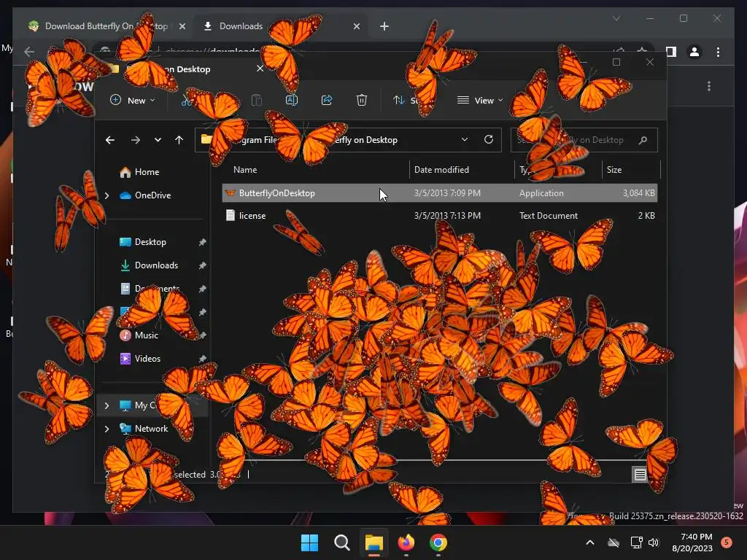Open taskbar Search
Screen dimensions: 747x560
tap(341, 542)
